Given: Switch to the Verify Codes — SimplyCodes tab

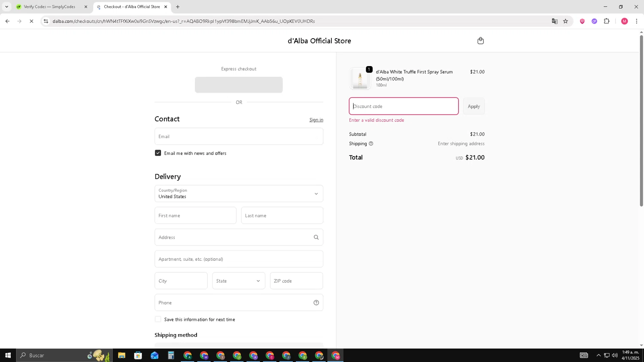Looking at the screenshot, I should pos(49,6).
